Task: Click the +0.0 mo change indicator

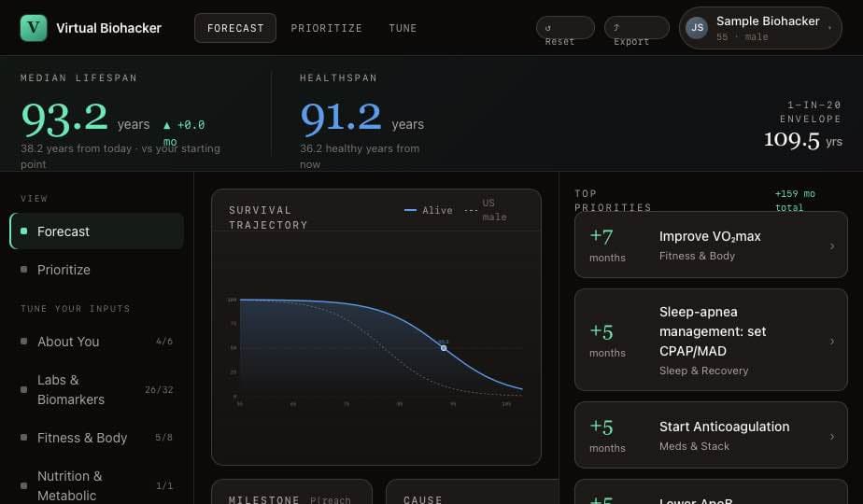Action: pos(184,132)
